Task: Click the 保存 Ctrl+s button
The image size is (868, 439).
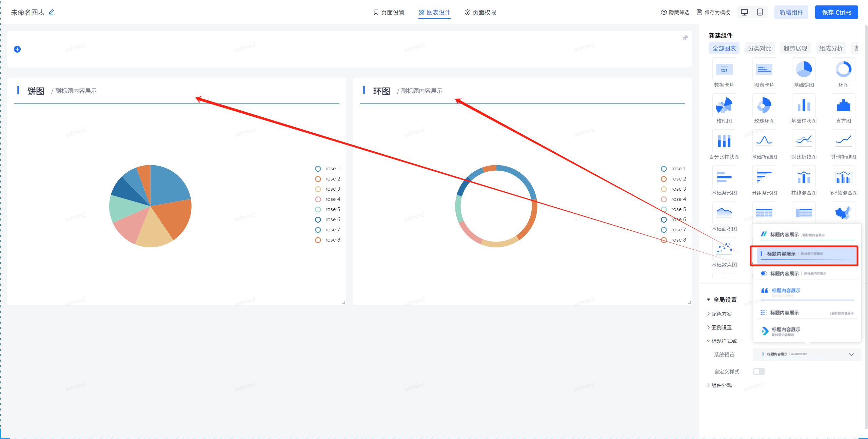Action: (x=836, y=12)
